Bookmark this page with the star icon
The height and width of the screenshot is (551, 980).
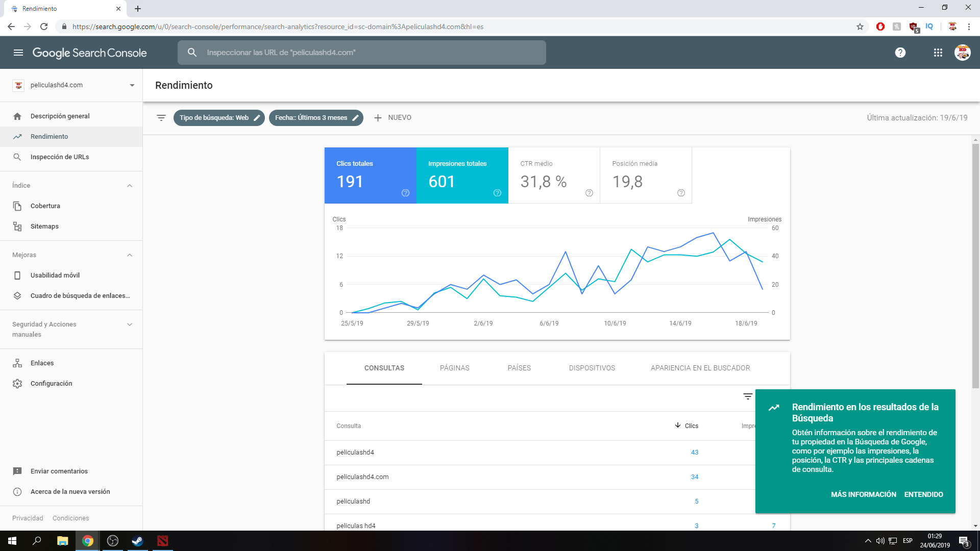click(860, 27)
